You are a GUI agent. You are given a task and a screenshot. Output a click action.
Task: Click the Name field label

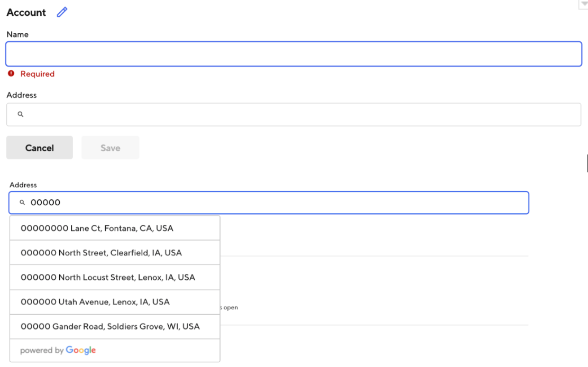coord(17,34)
